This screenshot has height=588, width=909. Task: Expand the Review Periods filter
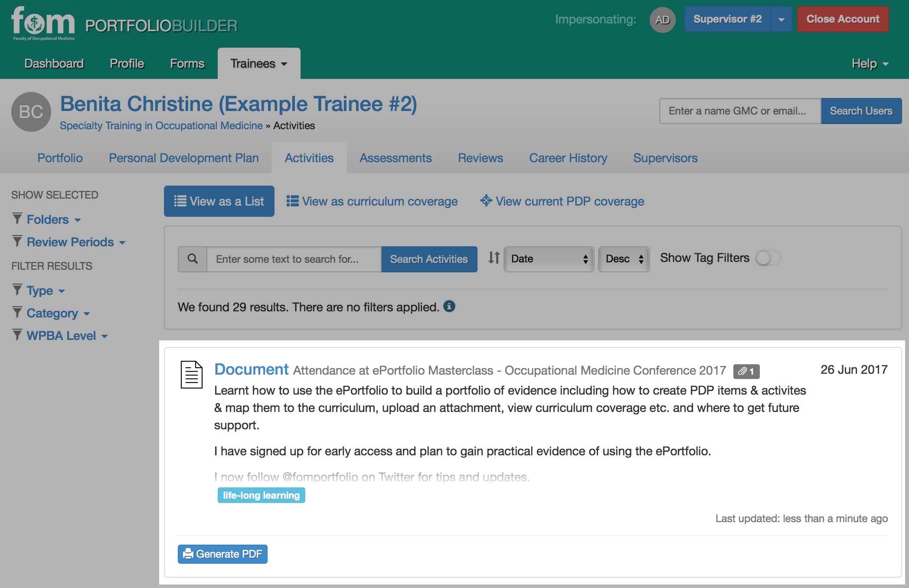(76, 242)
